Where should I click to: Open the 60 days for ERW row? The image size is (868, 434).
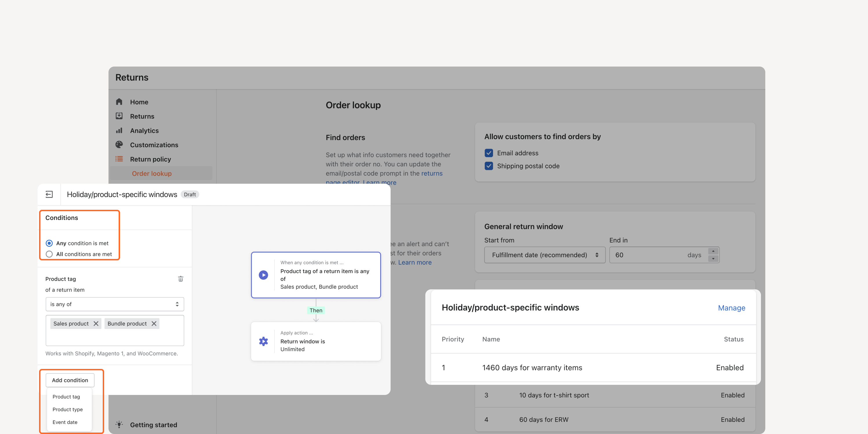coord(615,420)
